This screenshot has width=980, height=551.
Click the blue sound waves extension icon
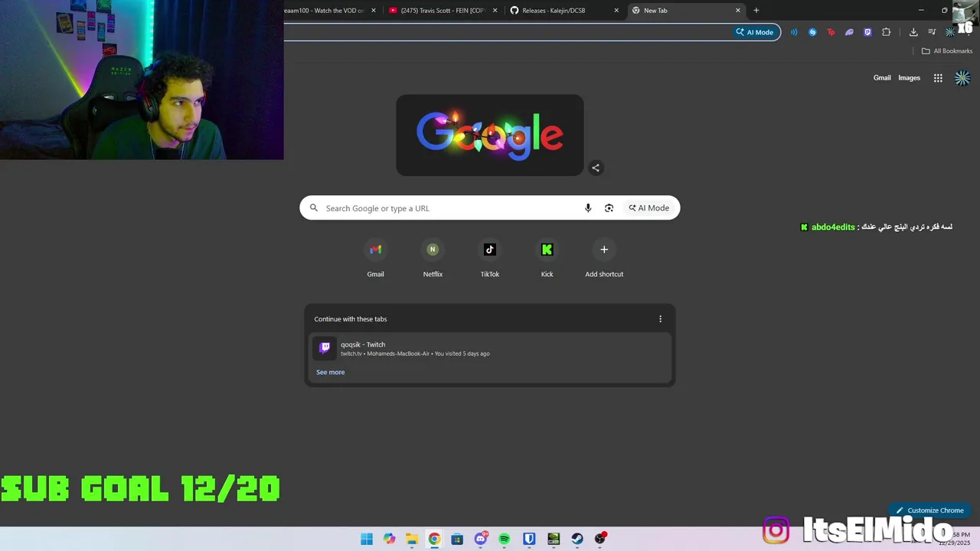(794, 32)
